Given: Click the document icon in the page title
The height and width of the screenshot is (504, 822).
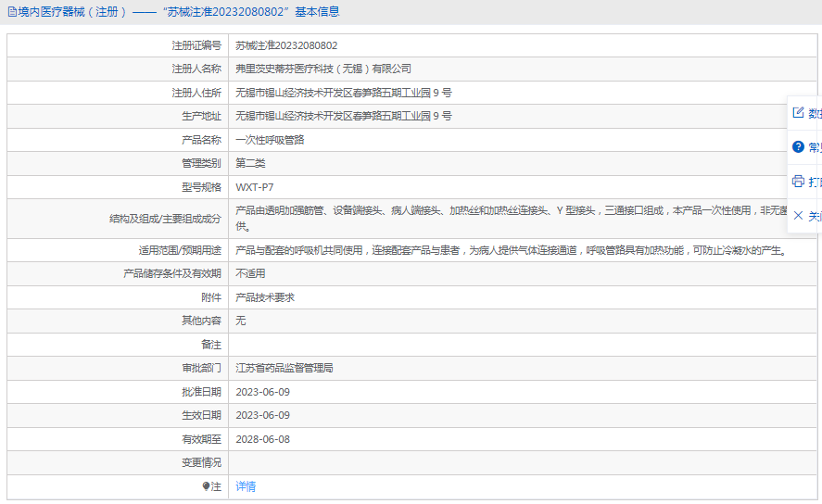Looking at the screenshot, I should [12, 12].
